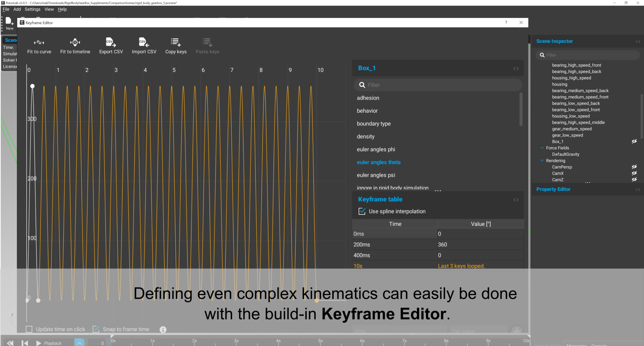Click the Fit to curve icon
Viewport: 644px width, 346px height.
pos(39,42)
